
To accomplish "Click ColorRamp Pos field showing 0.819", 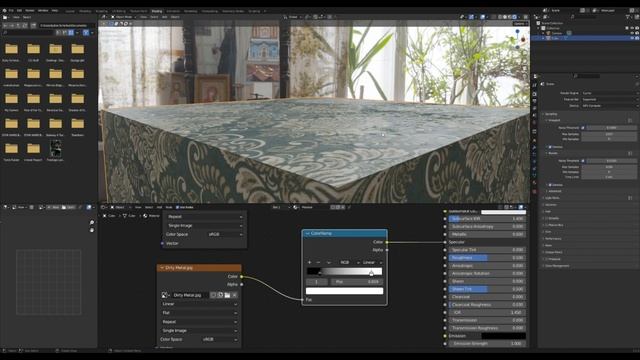I will pos(356,282).
